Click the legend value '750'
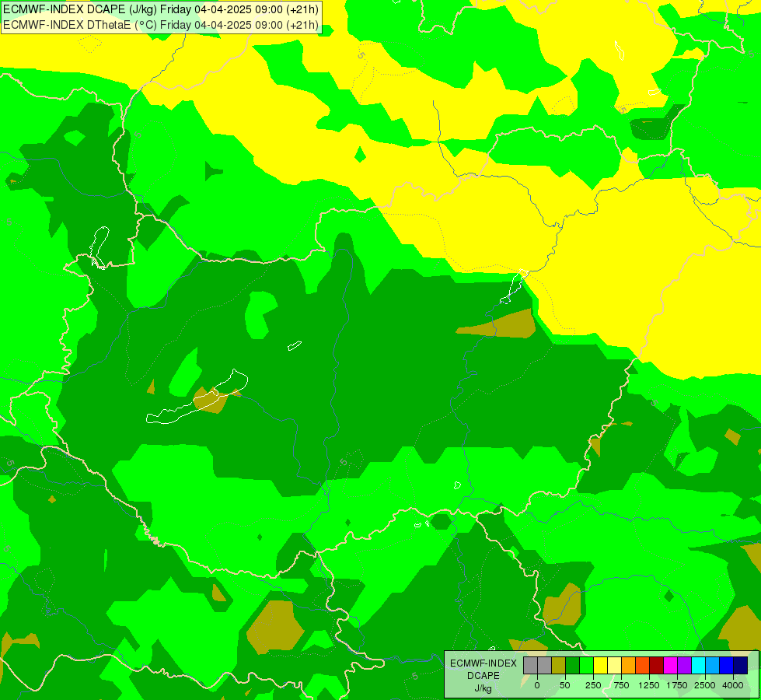761x700 pixels. tap(621, 685)
